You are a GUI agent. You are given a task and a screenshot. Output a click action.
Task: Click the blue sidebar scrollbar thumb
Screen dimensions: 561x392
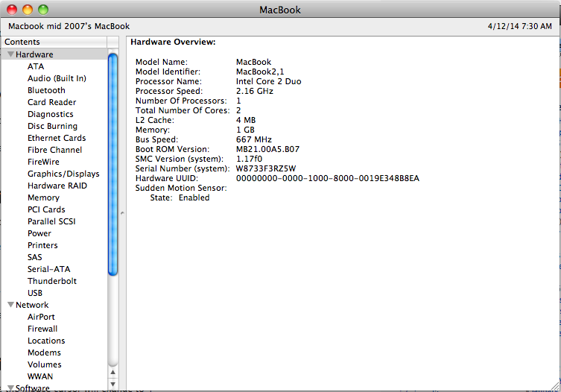coord(112,165)
